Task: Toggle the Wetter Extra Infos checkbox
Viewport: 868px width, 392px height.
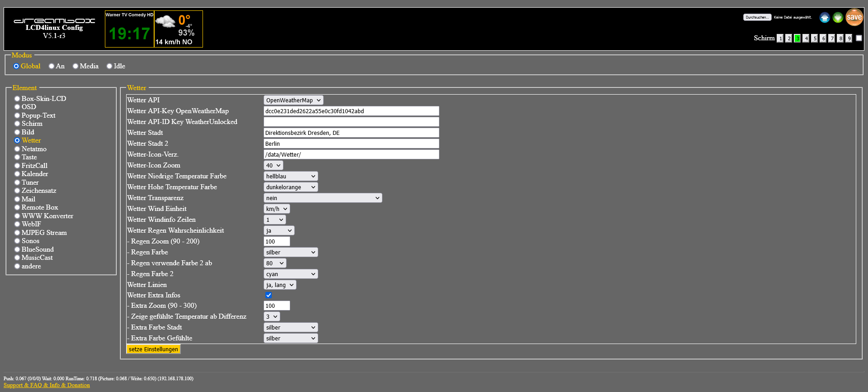Action: (269, 295)
